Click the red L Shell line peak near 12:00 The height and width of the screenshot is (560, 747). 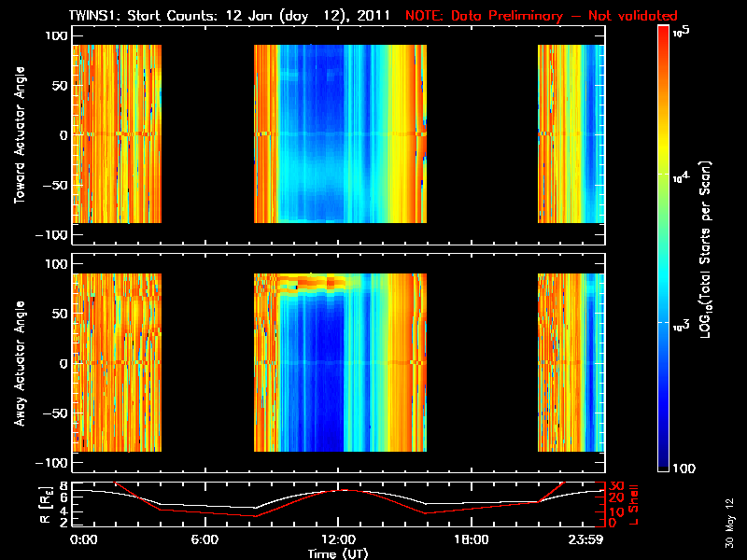click(344, 489)
